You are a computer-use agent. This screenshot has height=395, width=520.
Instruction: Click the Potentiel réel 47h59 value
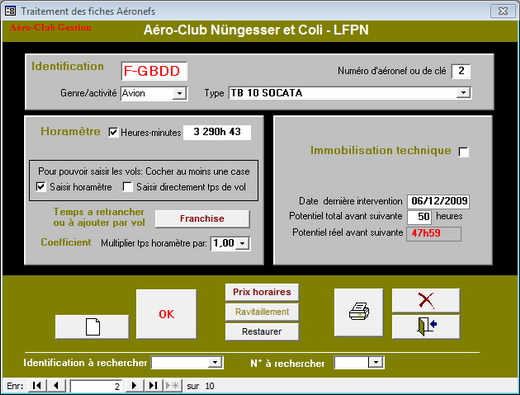pos(434,233)
